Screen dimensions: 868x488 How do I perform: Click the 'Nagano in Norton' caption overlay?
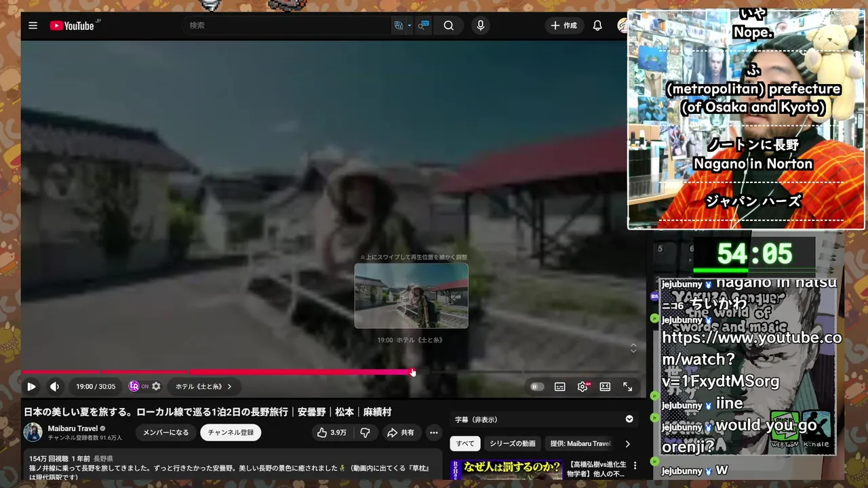pyautogui.click(x=753, y=164)
